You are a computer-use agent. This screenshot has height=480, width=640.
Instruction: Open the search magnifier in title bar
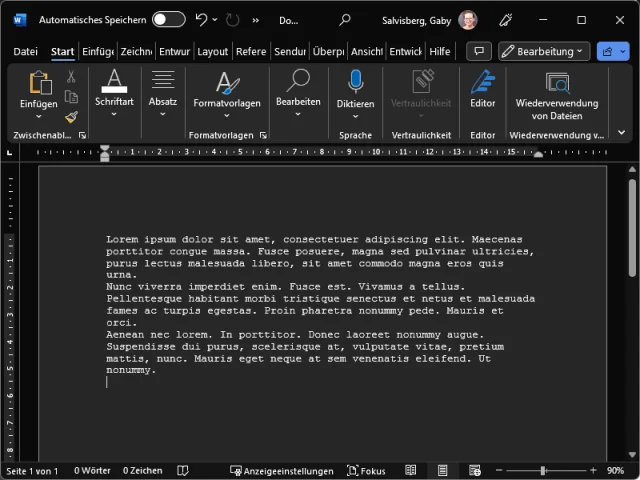(345, 19)
